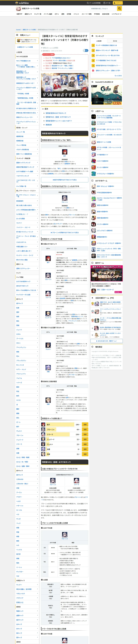Click もっとみる link in ranking panel
The image size is (138, 644).
(118, 75)
